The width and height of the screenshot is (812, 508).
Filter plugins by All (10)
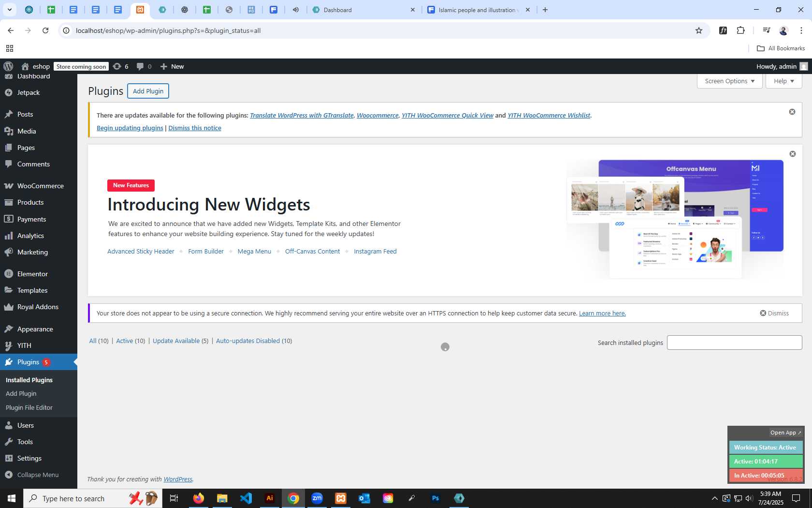point(99,341)
